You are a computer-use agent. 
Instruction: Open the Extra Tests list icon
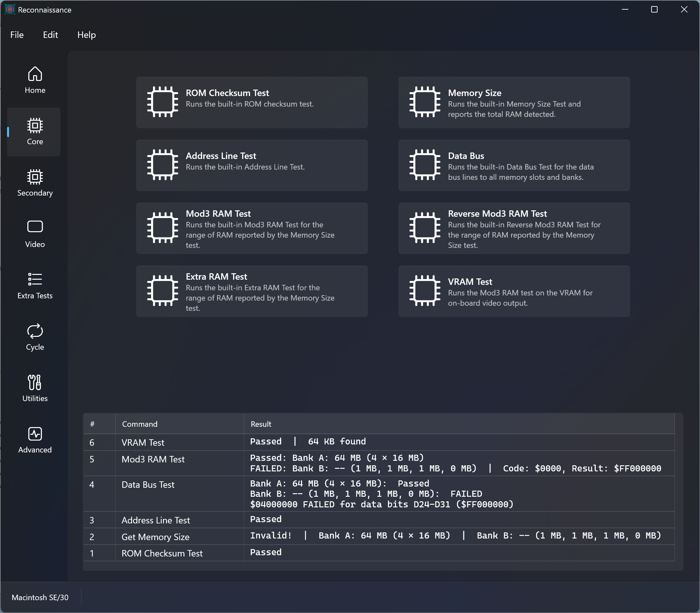(35, 279)
